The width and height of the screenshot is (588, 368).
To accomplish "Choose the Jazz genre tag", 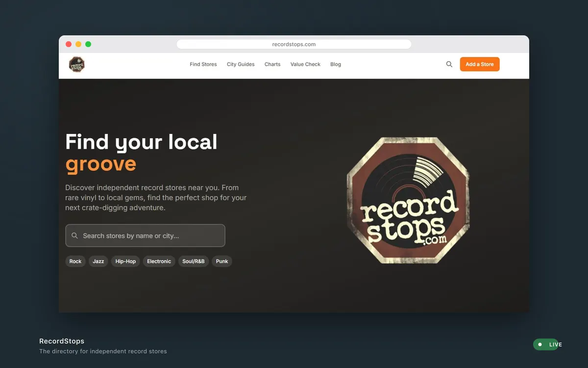I will [x=98, y=261].
